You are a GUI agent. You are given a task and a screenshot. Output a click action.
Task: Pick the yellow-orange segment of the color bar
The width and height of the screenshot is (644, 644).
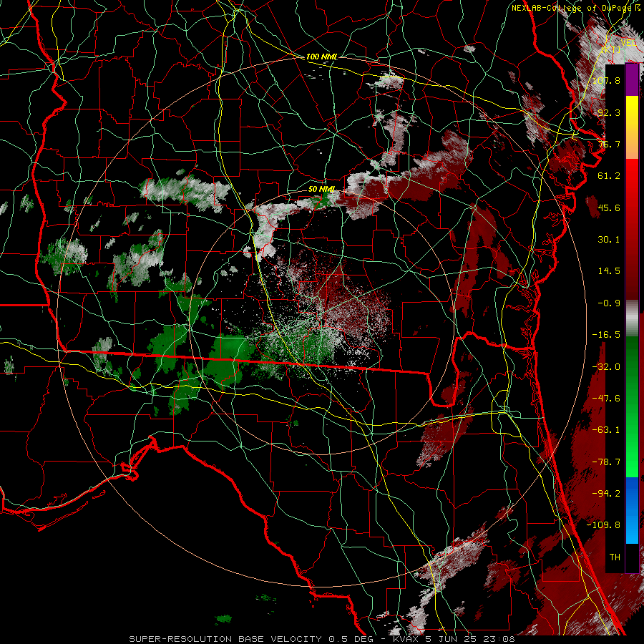pyautogui.click(x=632, y=127)
